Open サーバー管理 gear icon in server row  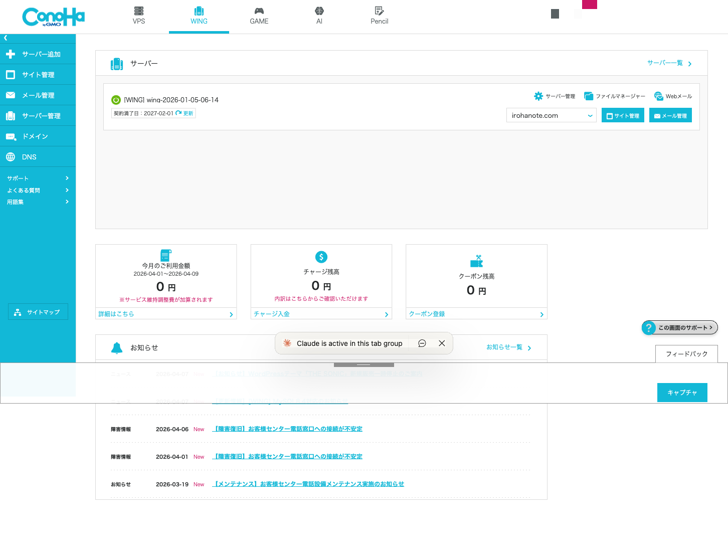[x=538, y=96]
